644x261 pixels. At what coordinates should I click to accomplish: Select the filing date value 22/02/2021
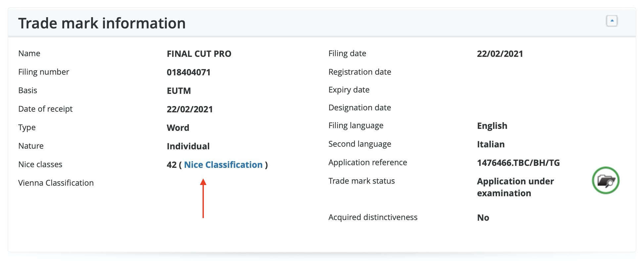tap(500, 54)
